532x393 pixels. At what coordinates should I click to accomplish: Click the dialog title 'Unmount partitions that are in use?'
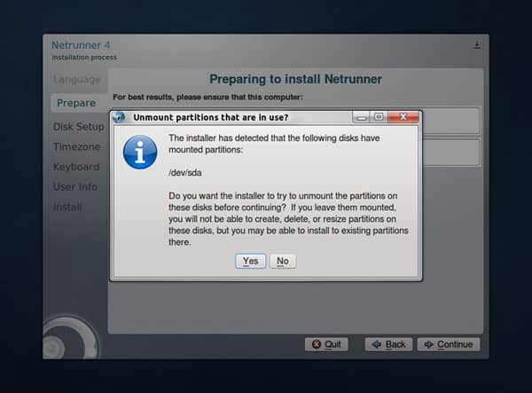click(x=211, y=117)
